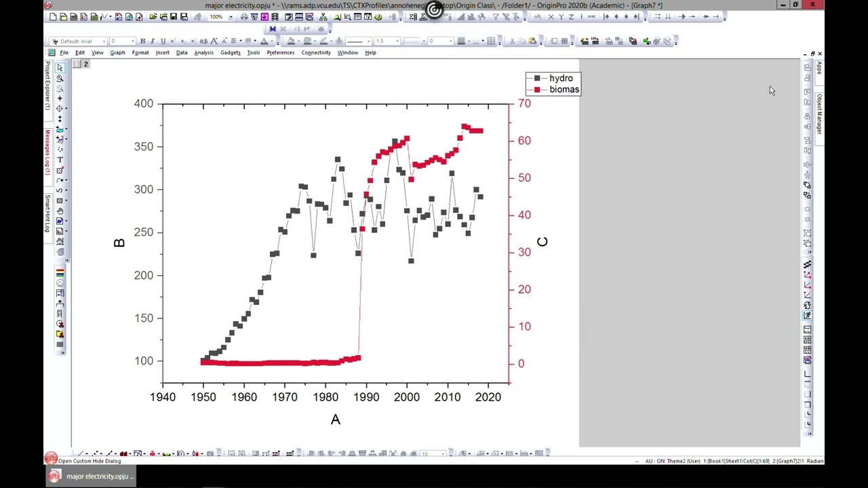
Task: Expand the line color pen dropdown arrow
Action: (331, 41)
